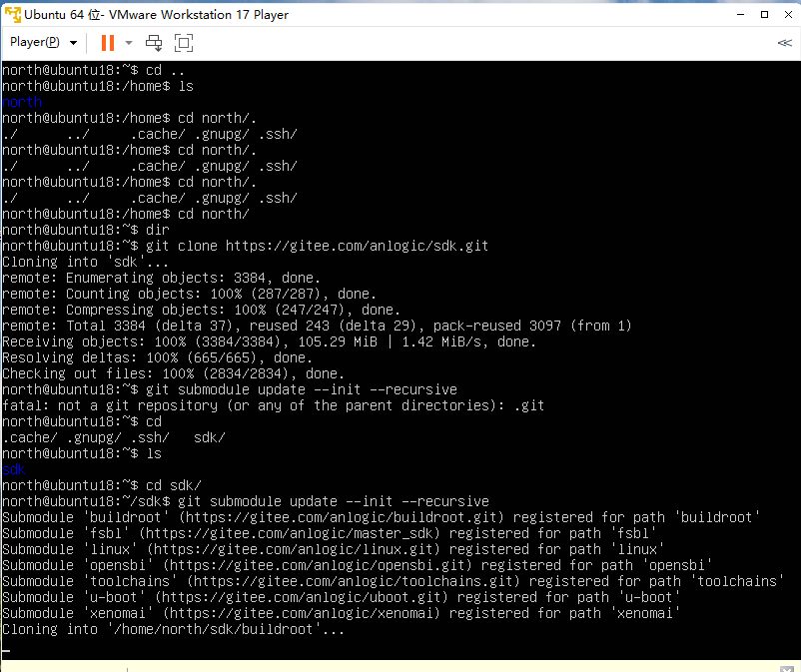
Task: Click the VMware icon in the title bar
Action: coord(13,15)
